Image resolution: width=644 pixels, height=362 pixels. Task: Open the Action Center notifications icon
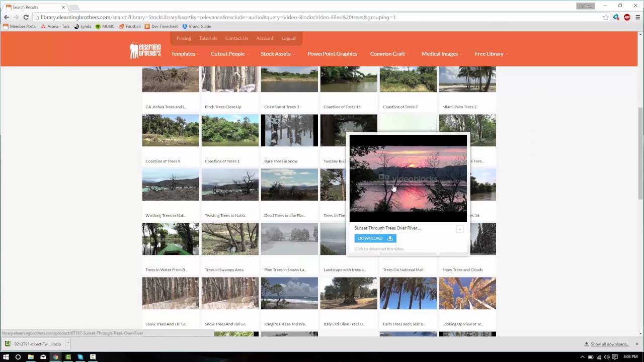[x=614, y=357]
